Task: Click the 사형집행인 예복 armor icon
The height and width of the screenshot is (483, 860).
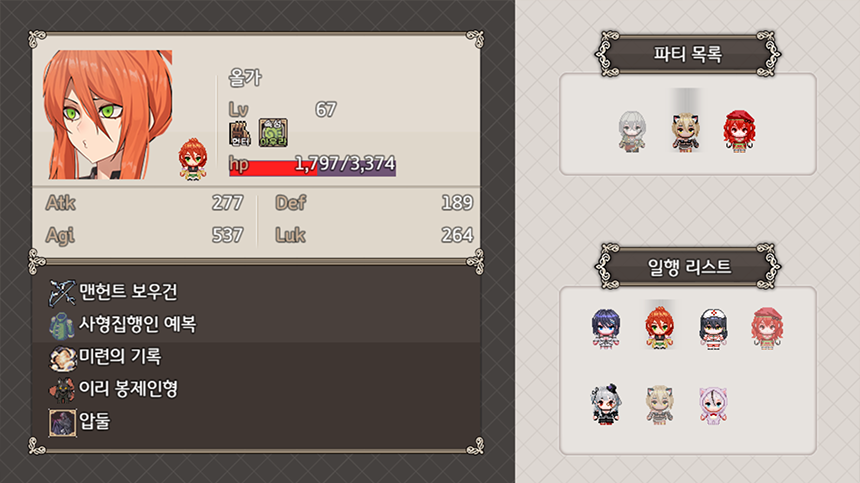Action: 63,325
